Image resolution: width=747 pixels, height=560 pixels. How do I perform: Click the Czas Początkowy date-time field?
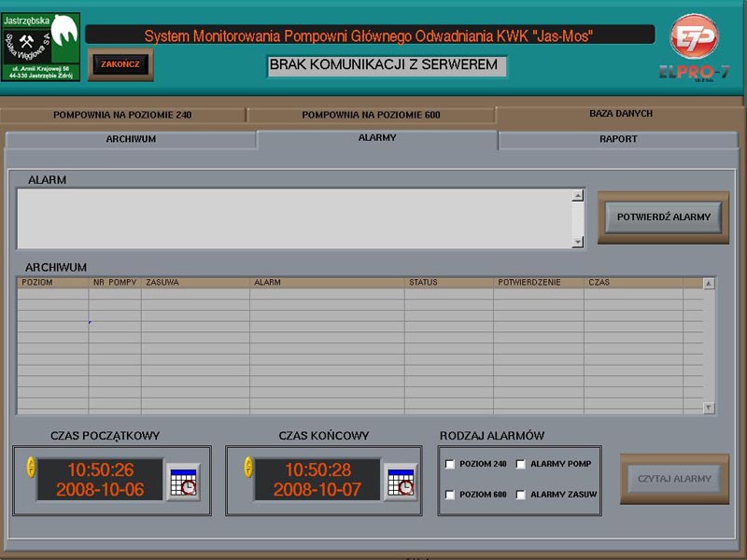(101, 480)
